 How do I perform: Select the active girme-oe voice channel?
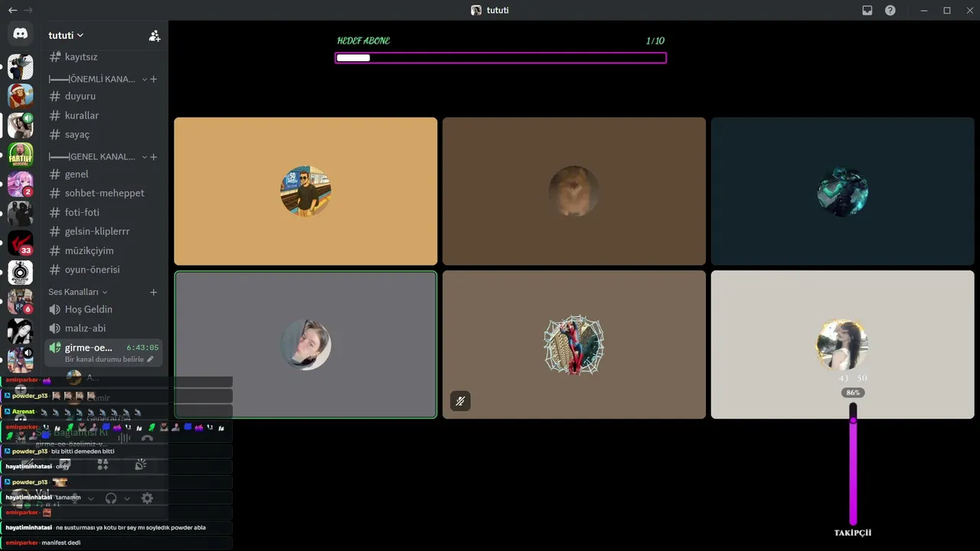click(103, 352)
